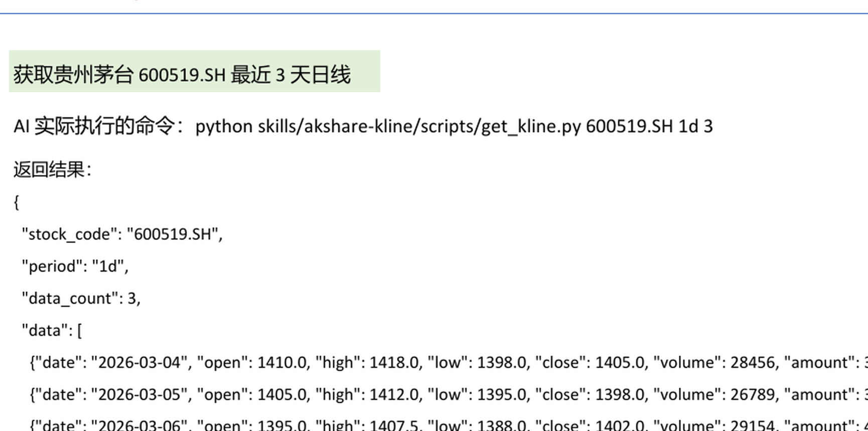Click the '"period": "1d",' line
Viewport: 868px width, 431px height.
pos(75,266)
